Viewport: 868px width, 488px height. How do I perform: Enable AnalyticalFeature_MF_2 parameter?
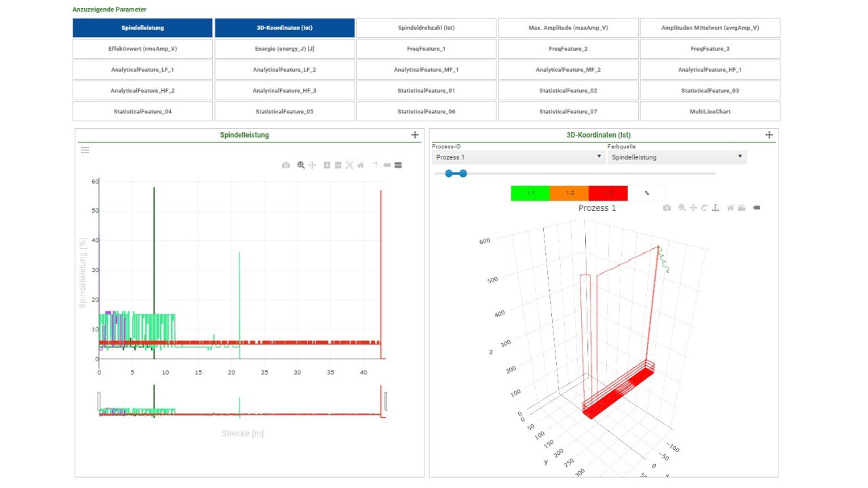pos(568,70)
